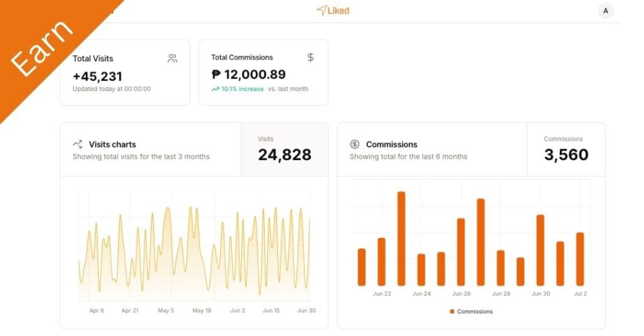Click the Jul 2 commissions bar
The image size is (644, 336).
click(580, 259)
